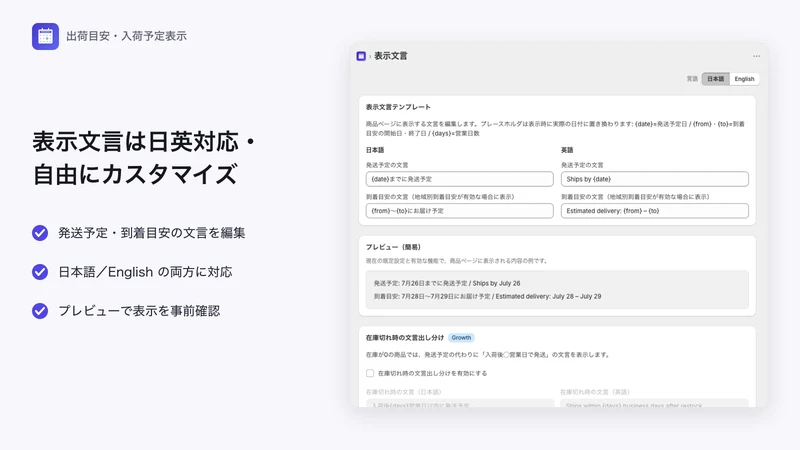Click the small app icon beside 表示文言
The height and width of the screenshot is (450, 800).
[361, 56]
